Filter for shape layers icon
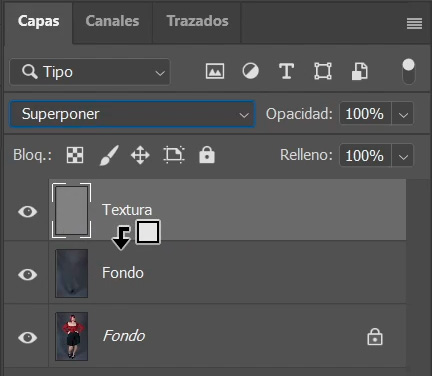The height and width of the screenshot is (376, 432). (x=323, y=71)
